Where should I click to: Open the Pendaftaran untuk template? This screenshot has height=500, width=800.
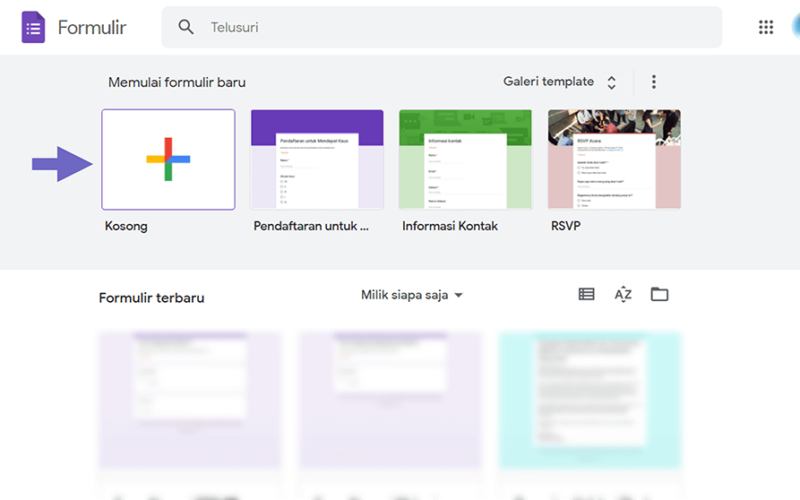point(317,159)
